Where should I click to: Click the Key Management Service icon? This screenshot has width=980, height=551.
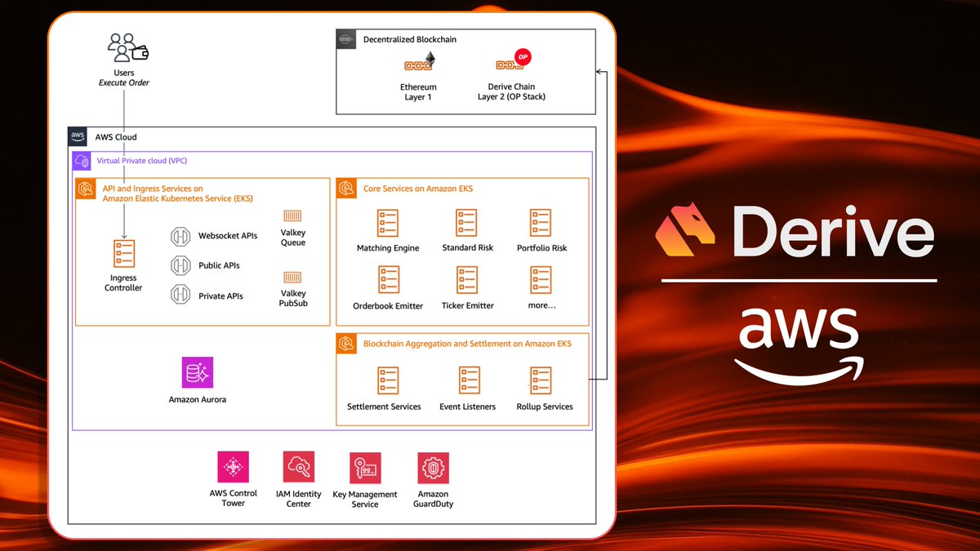click(x=366, y=468)
